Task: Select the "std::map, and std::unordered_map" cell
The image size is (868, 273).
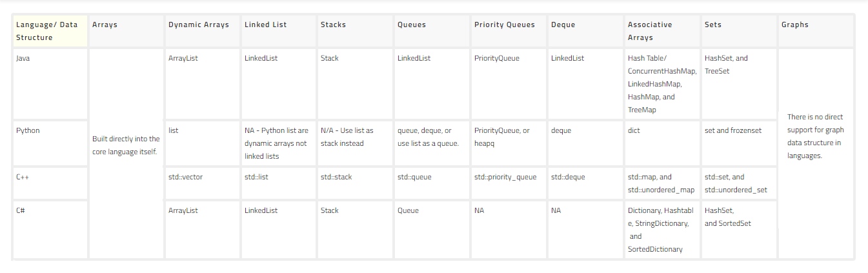Action: point(661,183)
